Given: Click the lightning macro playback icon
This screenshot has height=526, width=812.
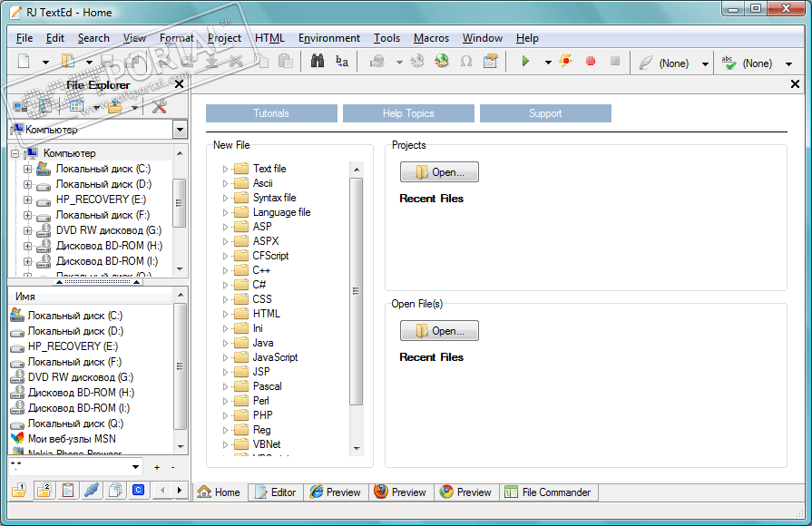Looking at the screenshot, I should pyautogui.click(x=565, y=62).
